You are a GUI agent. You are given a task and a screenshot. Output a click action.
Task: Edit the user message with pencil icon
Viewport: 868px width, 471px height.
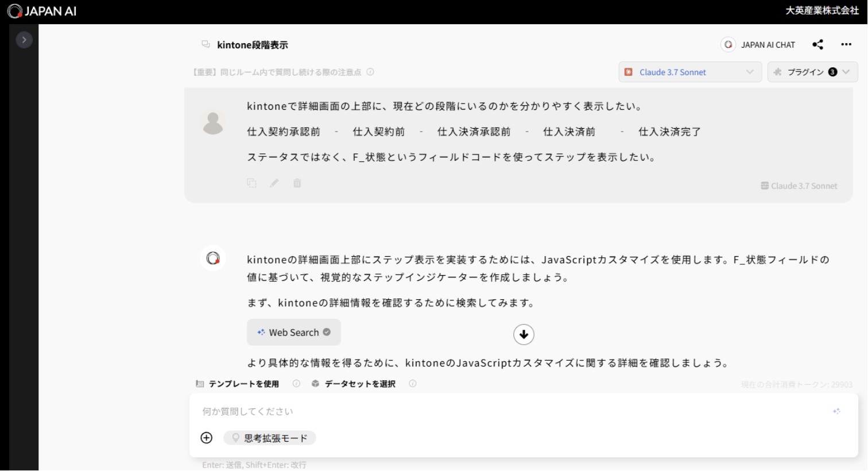click(274, 183)
